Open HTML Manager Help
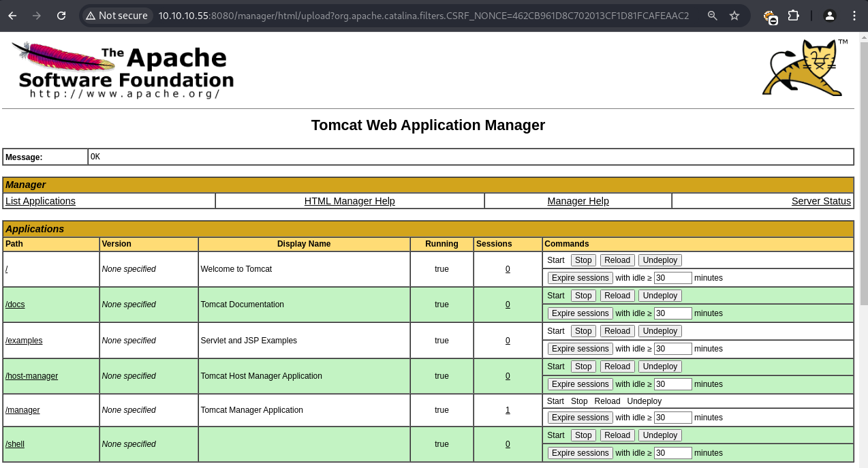This screenshot has height=468, width=868. (x=350, y=201)
